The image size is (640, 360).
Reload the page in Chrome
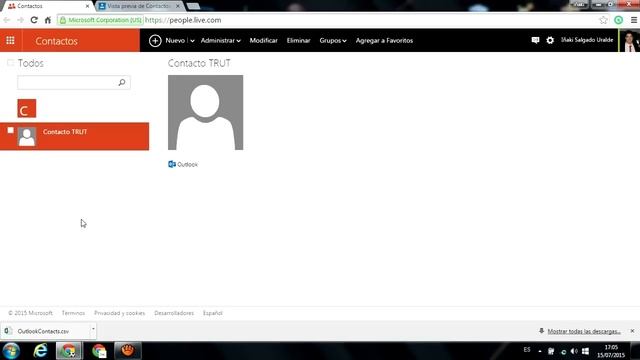[34, 20]
